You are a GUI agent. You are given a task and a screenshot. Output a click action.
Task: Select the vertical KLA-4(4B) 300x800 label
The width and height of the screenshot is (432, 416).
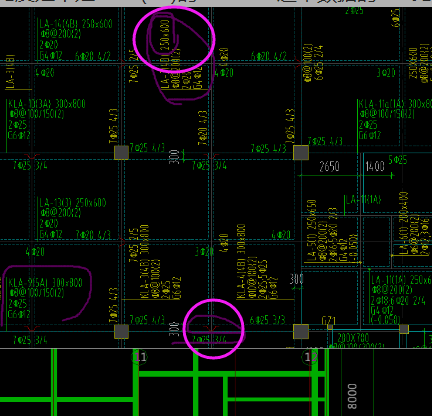tap(241, 262)
